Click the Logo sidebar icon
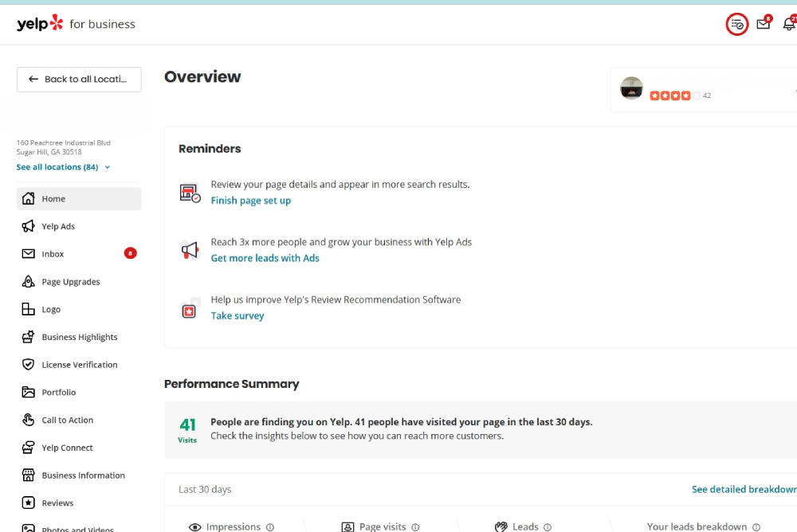The width and height of the screenshot is (797, 532). (x=29, y=309)
